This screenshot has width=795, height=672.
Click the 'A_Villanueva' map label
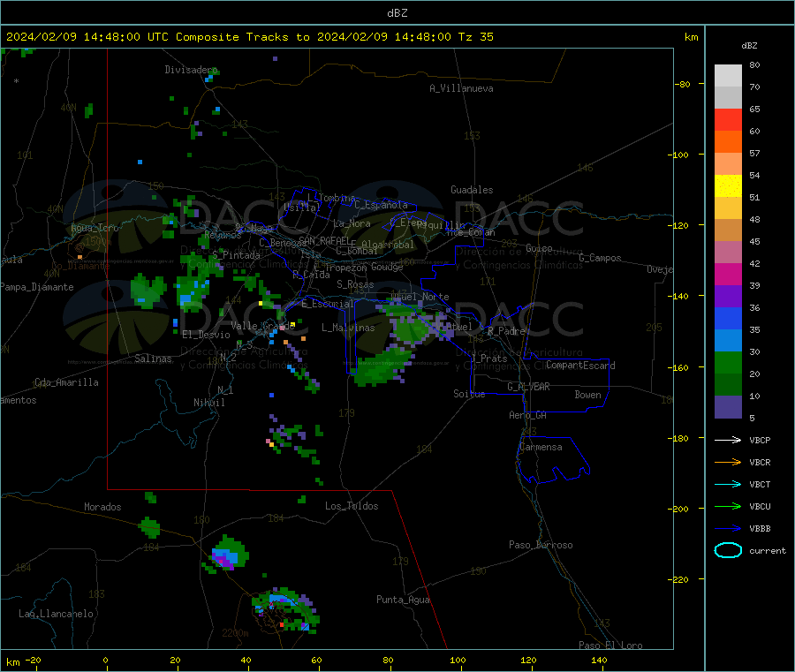click(461, 88)
